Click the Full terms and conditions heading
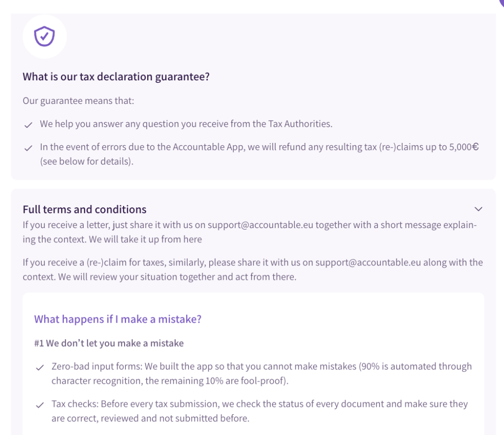 (x=85, y=209)
